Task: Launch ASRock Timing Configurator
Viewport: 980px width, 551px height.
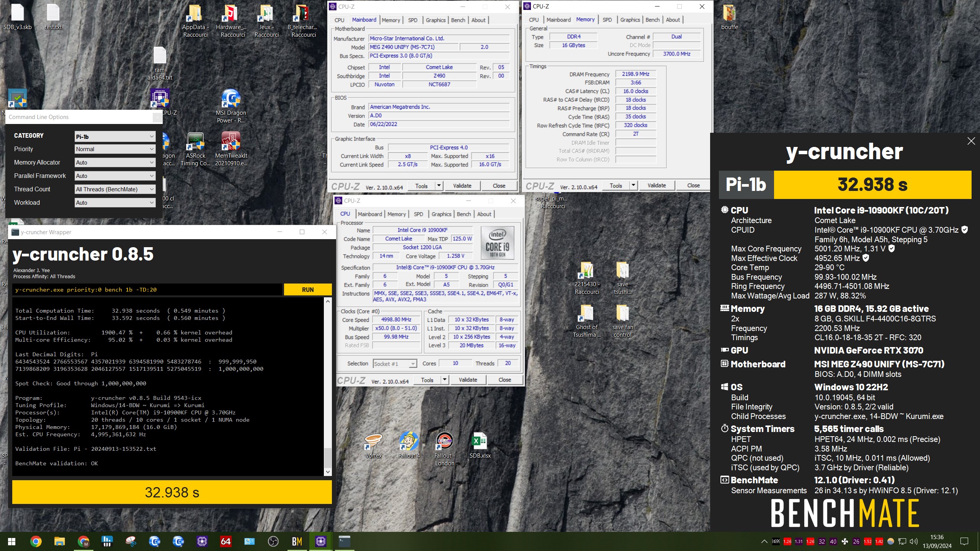Action: [x=195, y=150]
